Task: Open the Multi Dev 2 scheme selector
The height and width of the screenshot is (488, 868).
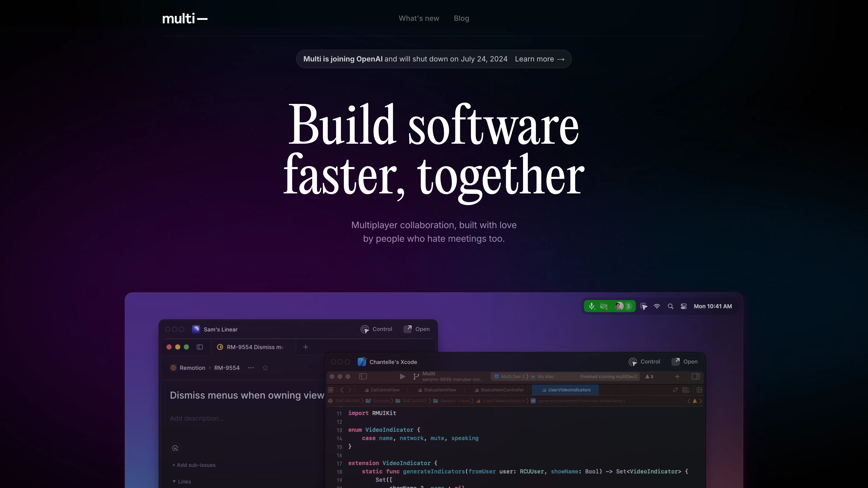Action: coord(509,377)
